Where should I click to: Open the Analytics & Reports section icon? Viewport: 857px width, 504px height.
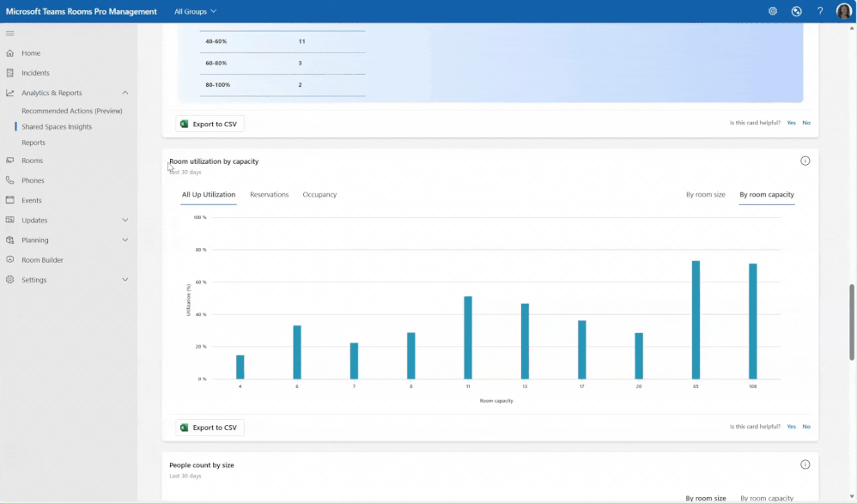coord(10,93)
